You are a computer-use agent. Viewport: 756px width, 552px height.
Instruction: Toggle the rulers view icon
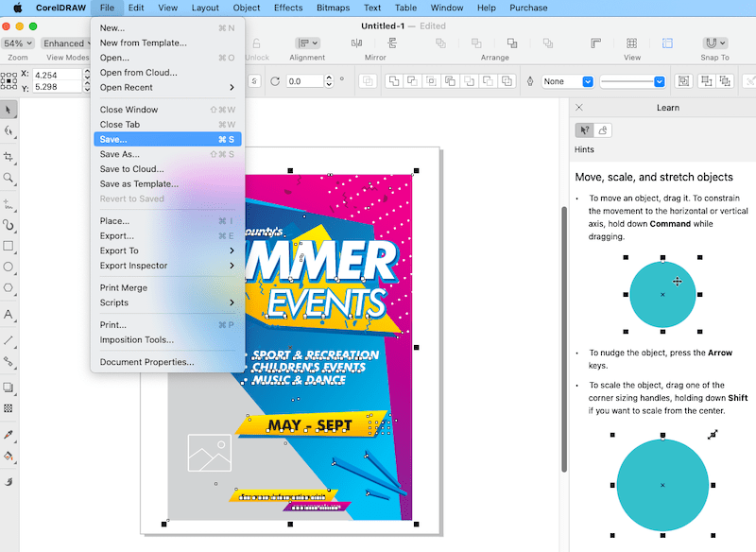coord(596,43)
